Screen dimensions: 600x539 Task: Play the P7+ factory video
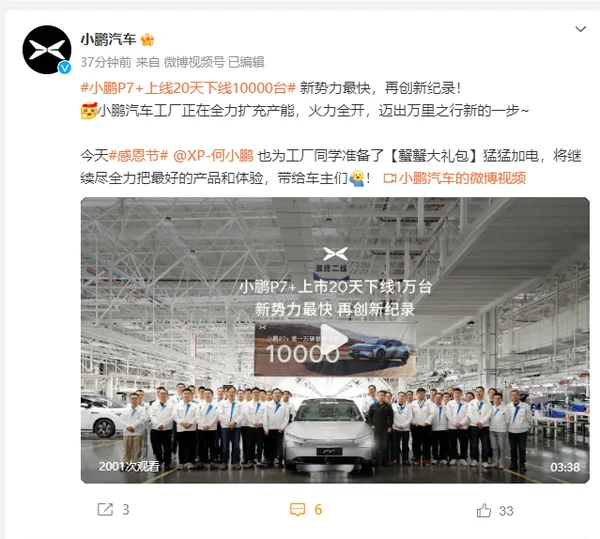(335, 340)
